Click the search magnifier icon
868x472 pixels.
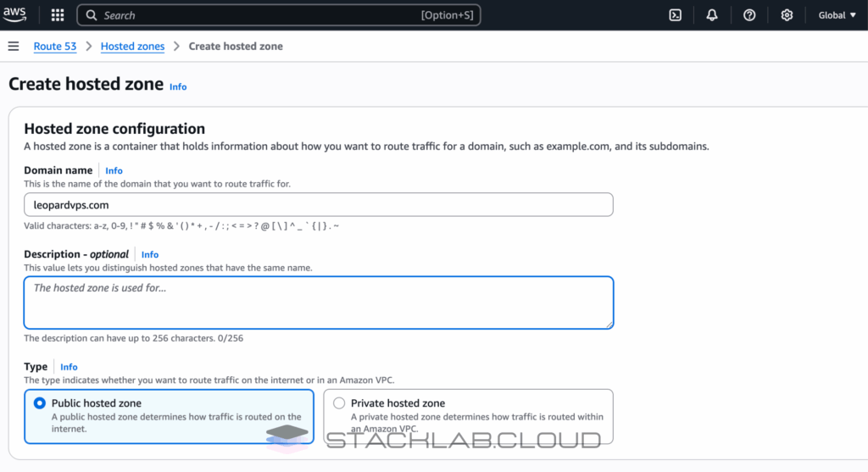coord(92,15)
